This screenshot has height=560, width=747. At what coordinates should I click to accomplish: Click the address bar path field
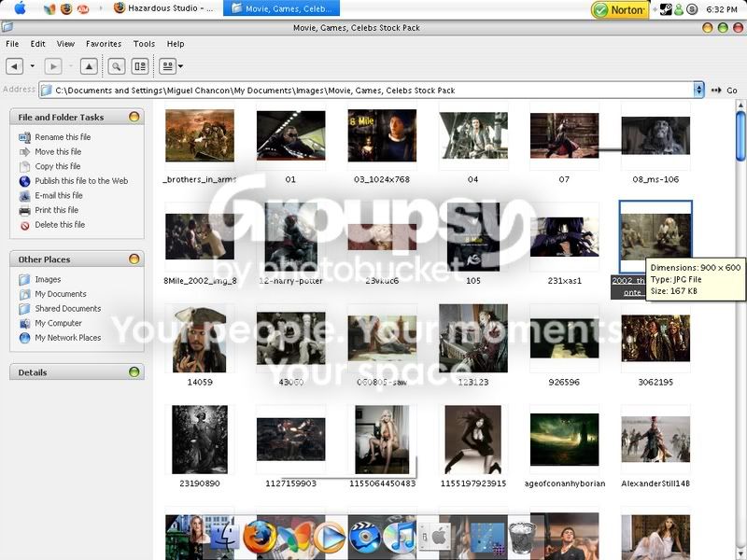366,90
